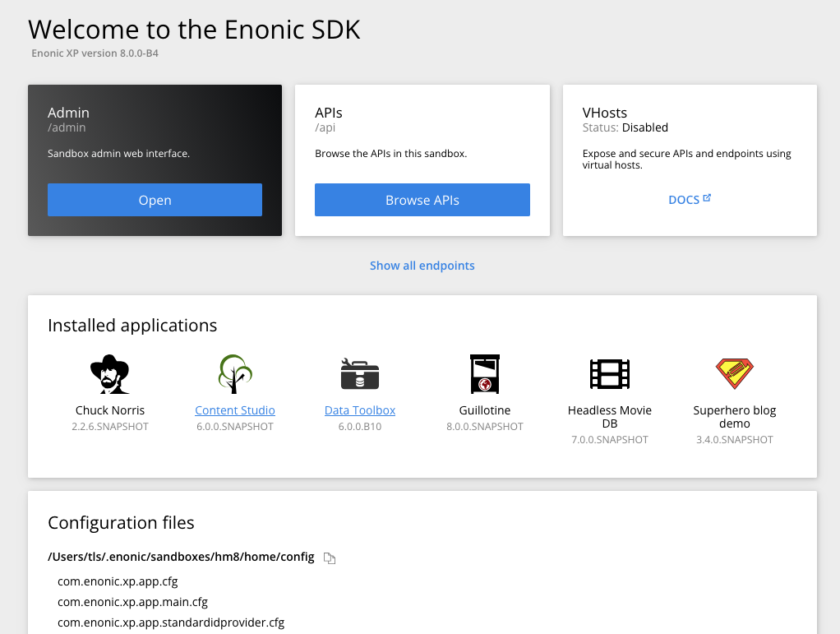Screen dimensions: 840x634
Task: Open the Content Studio tree icon
Action: click(234, 374)
